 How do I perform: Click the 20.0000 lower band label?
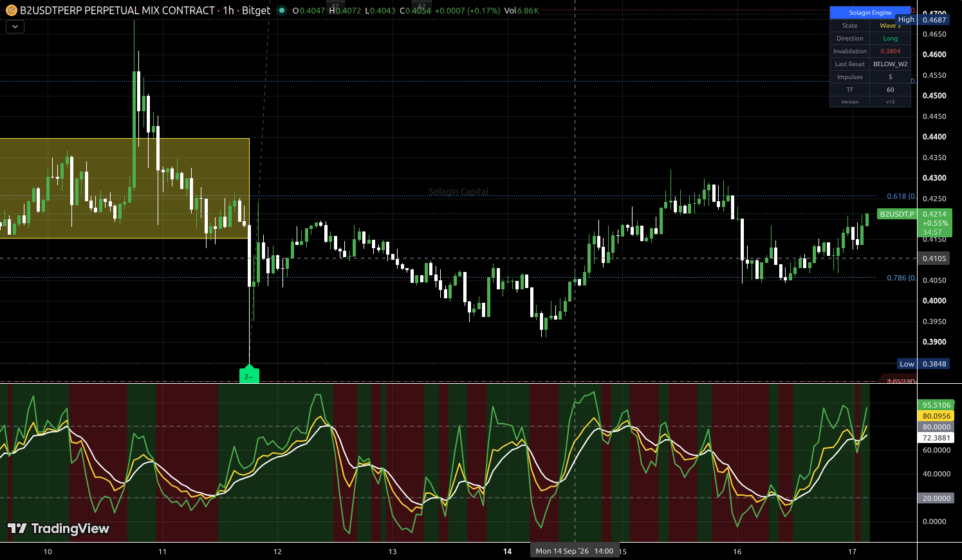coord(936,498)
